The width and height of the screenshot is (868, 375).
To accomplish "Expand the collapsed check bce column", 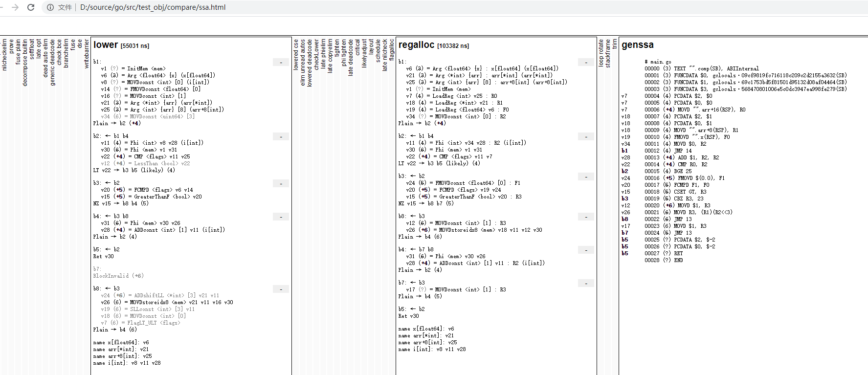I will pyautogui.click(x=59, y=52).
